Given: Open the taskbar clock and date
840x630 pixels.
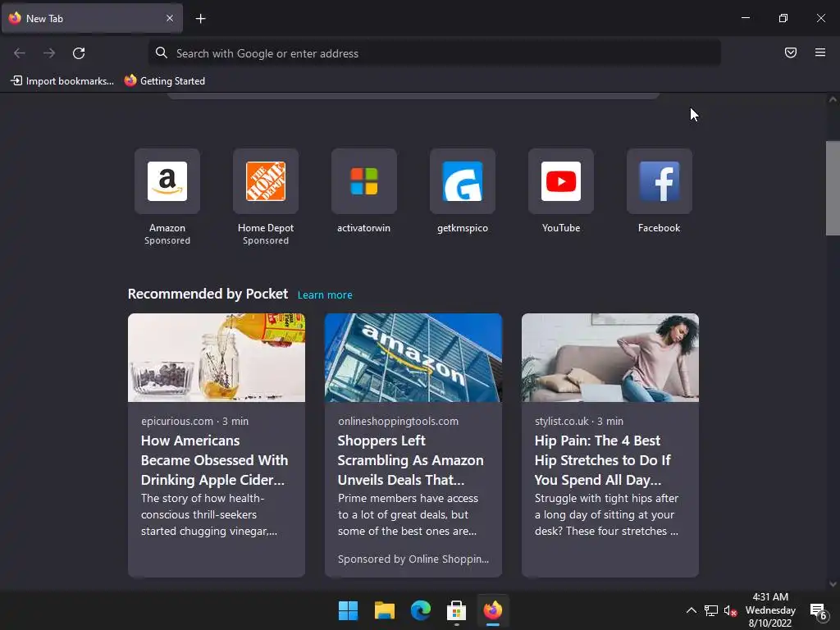Looking at the screenshot, I should (769, 609).
